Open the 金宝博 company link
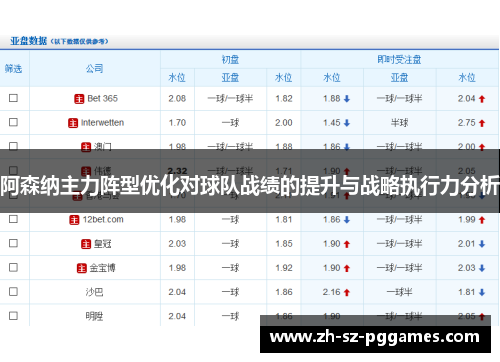 [x=102, y=268]
